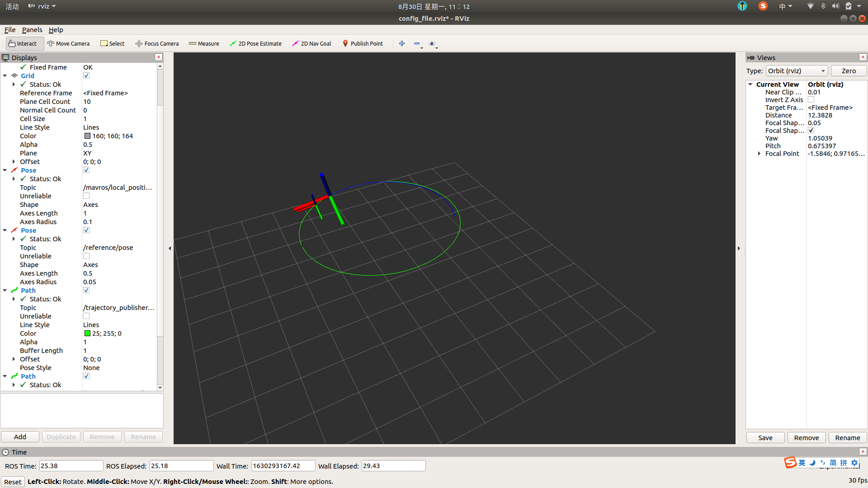868x488 pixels.
Task: Activate the Move Camera tool
Action: tap(68, 43)
